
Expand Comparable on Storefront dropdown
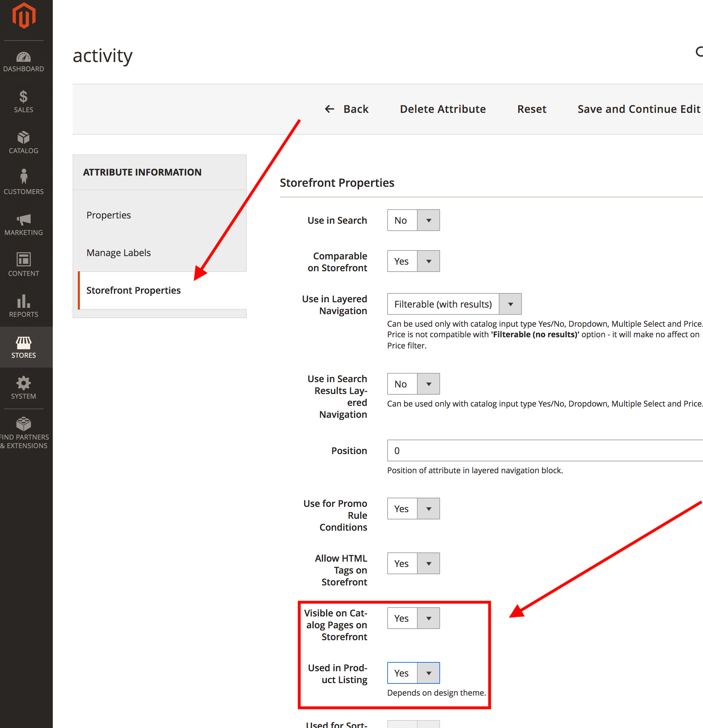click(x=413, y=261)
